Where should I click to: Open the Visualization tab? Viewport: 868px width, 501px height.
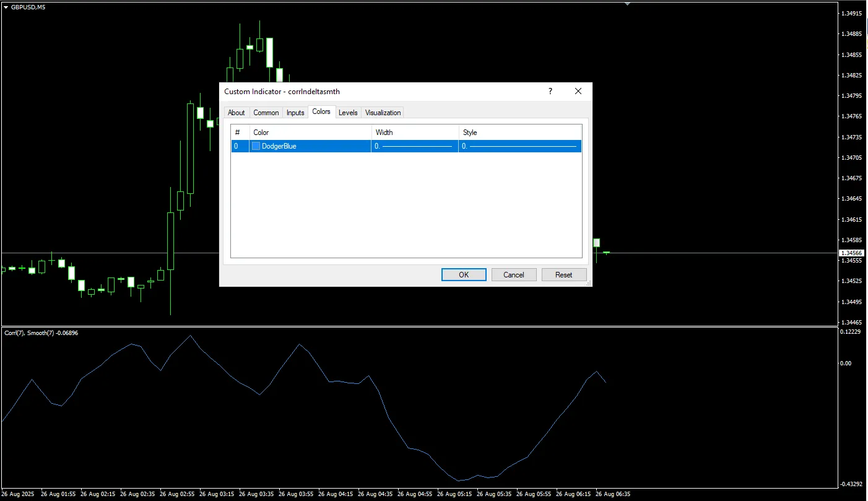[383, 113]
